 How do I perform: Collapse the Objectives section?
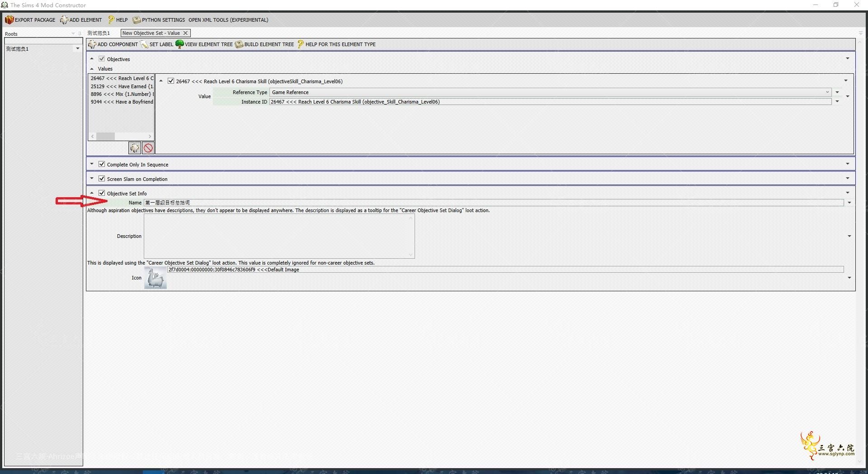[92, 59]
